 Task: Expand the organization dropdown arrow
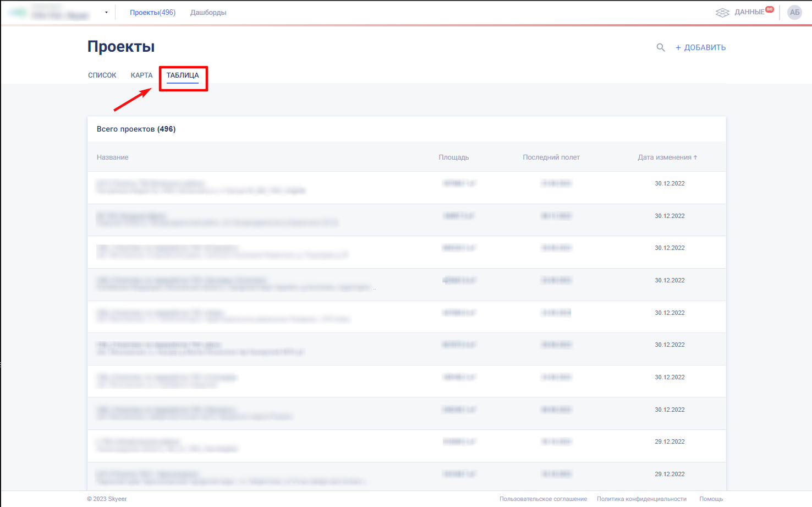tap(106, 13)
